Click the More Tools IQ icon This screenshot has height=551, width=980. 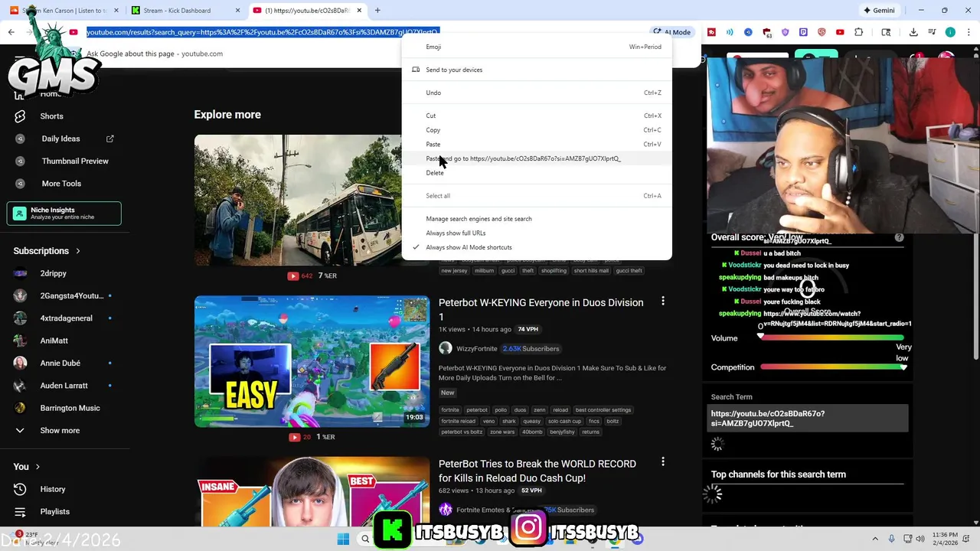21,184
